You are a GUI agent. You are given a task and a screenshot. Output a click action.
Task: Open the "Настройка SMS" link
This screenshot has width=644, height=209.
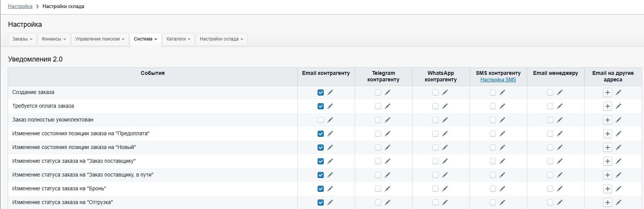point(498,80)
